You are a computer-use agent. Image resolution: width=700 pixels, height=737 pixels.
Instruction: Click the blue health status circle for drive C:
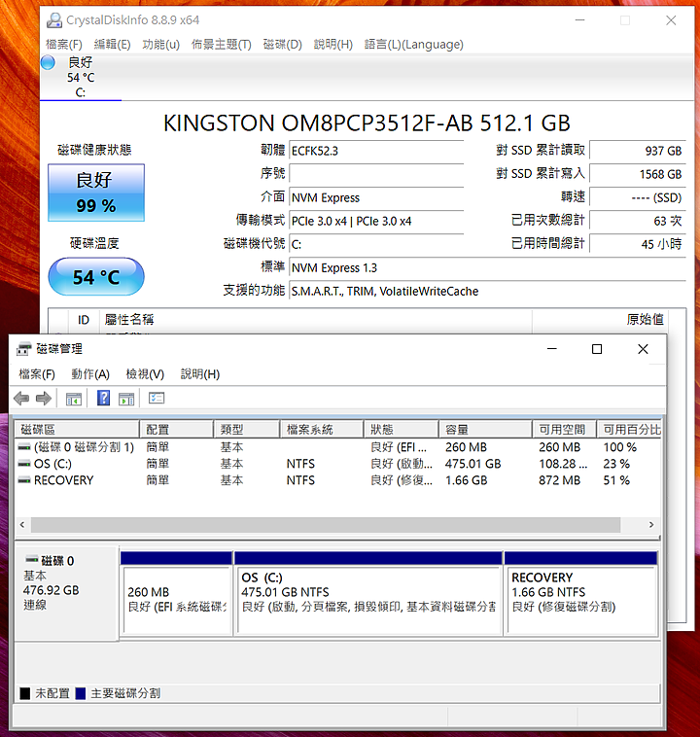48,62
